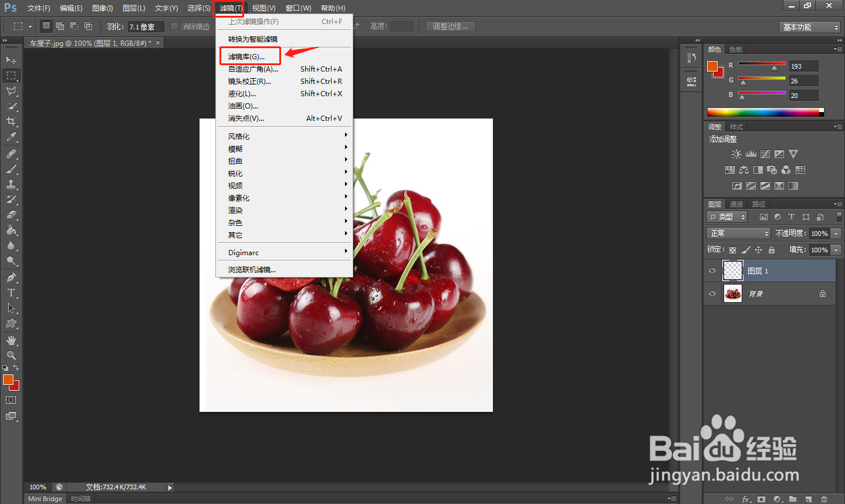
Task: Select the Crop tool
Action: pyautogui.click(x=11, y=121)
